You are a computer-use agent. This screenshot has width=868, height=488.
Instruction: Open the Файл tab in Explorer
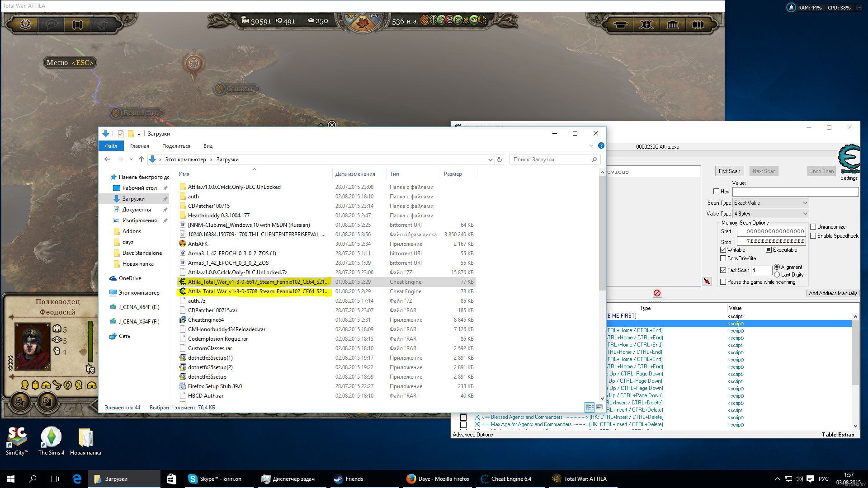111,146
